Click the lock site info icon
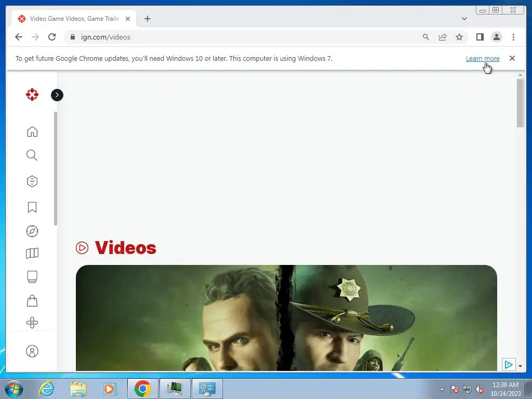Image resolution: width=532 pixels, height=399 pixels. click(73, 37)
